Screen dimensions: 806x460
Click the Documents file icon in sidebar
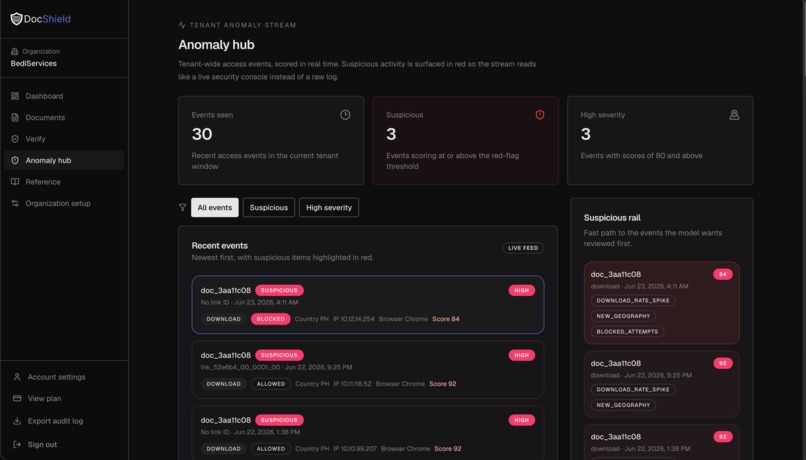[15, 118]
